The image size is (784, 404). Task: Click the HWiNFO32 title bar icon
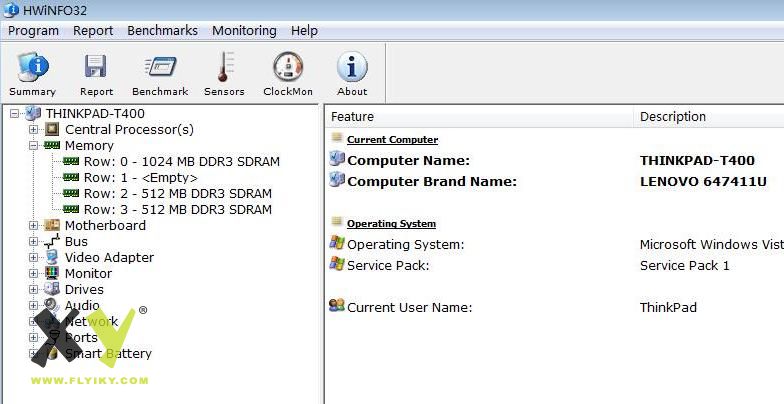pos(11,10)
